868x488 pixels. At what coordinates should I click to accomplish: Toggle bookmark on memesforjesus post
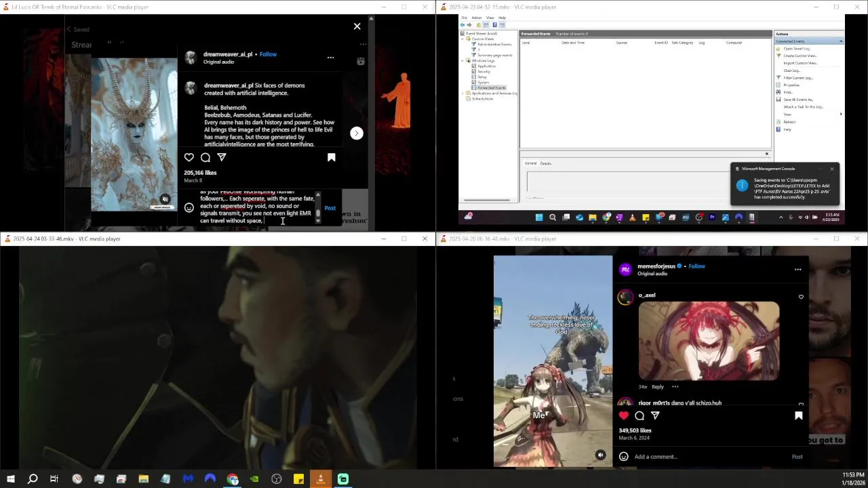coord(798,415)
